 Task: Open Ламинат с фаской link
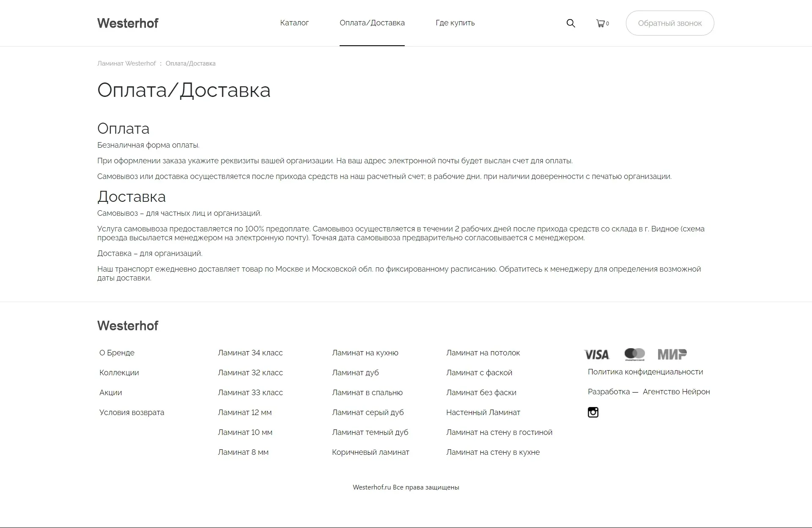pyautogui.click(x=479, y=373)
